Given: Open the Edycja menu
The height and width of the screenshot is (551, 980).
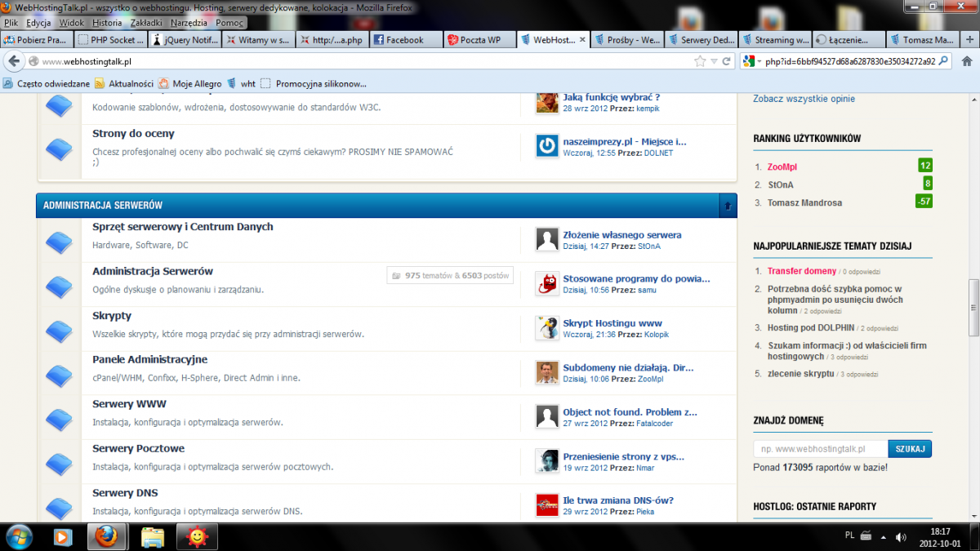Looking at the screenshot, I should (38, 23).
